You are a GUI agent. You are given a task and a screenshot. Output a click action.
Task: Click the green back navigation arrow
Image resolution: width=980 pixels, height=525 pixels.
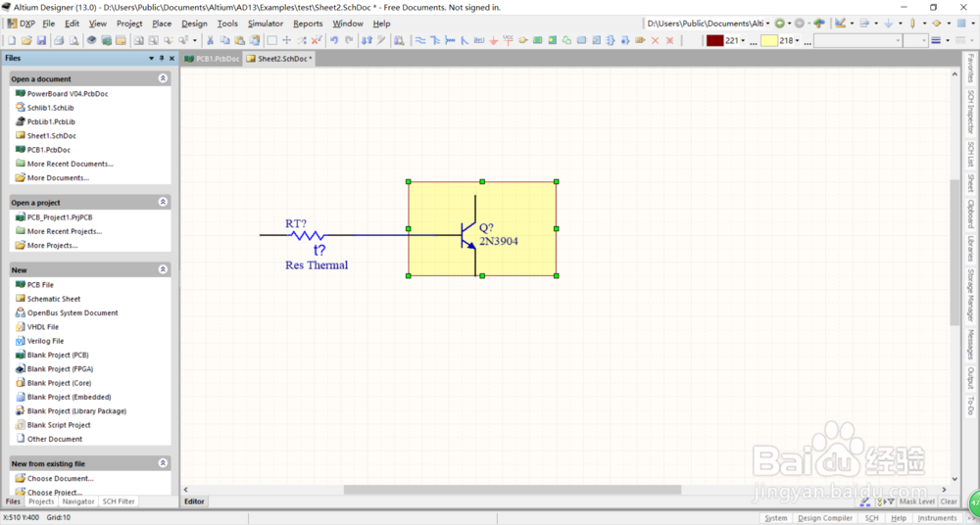tap(780, 24)
